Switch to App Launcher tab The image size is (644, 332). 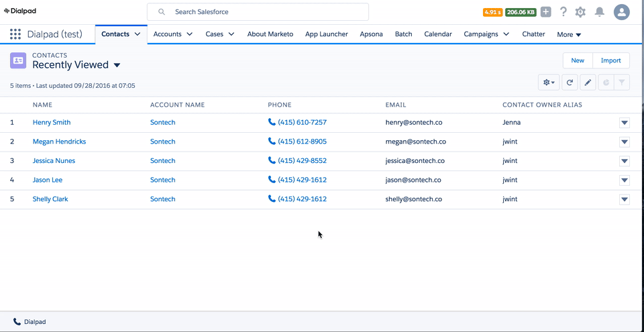pos(327,34)
